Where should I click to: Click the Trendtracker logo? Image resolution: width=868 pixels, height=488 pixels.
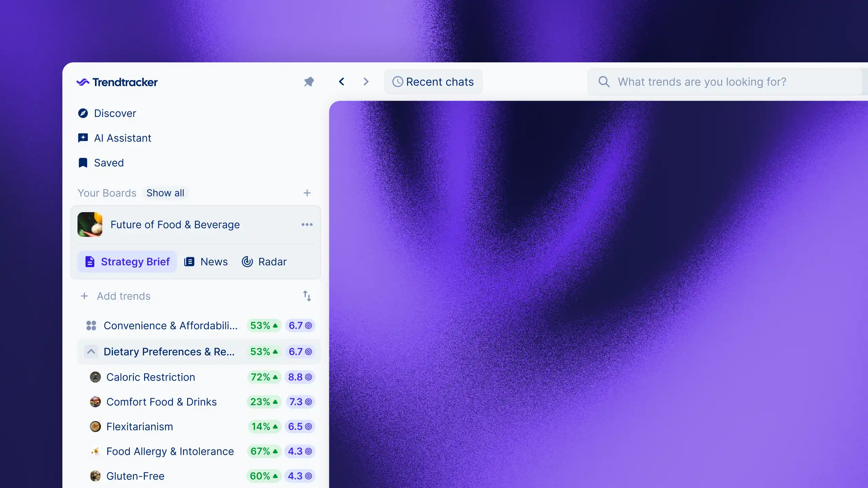[x=117, y=82]
